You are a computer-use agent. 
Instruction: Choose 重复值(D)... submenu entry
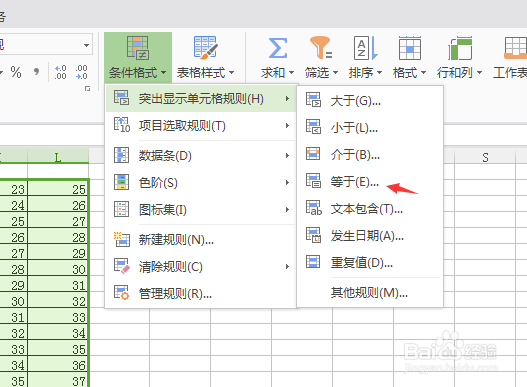click(370, 263)
